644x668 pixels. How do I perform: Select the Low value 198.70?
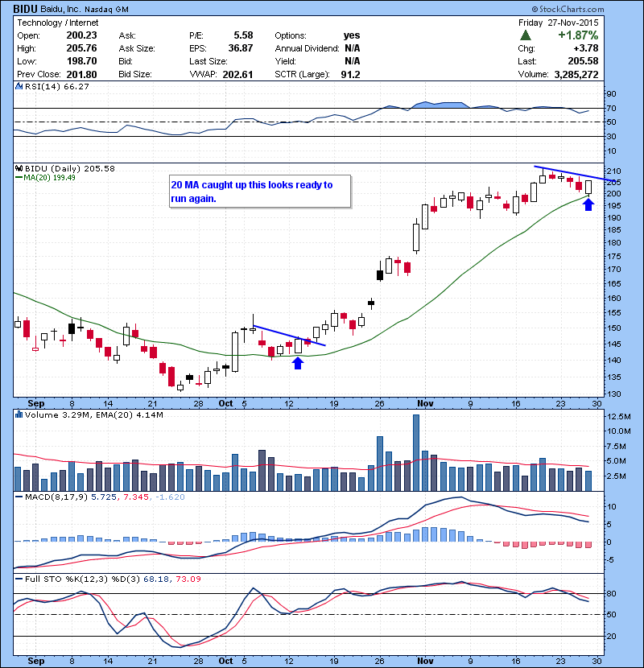82,61
